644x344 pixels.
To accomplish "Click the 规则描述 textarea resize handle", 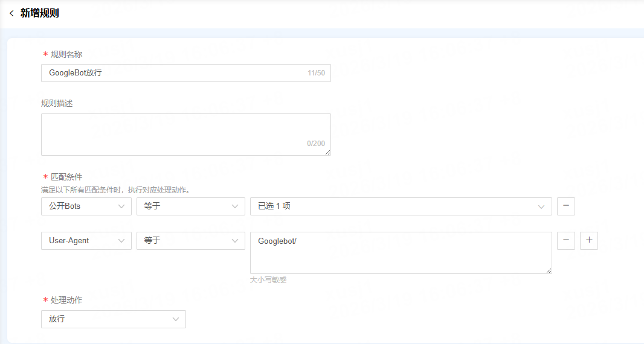I will point(327,152).
